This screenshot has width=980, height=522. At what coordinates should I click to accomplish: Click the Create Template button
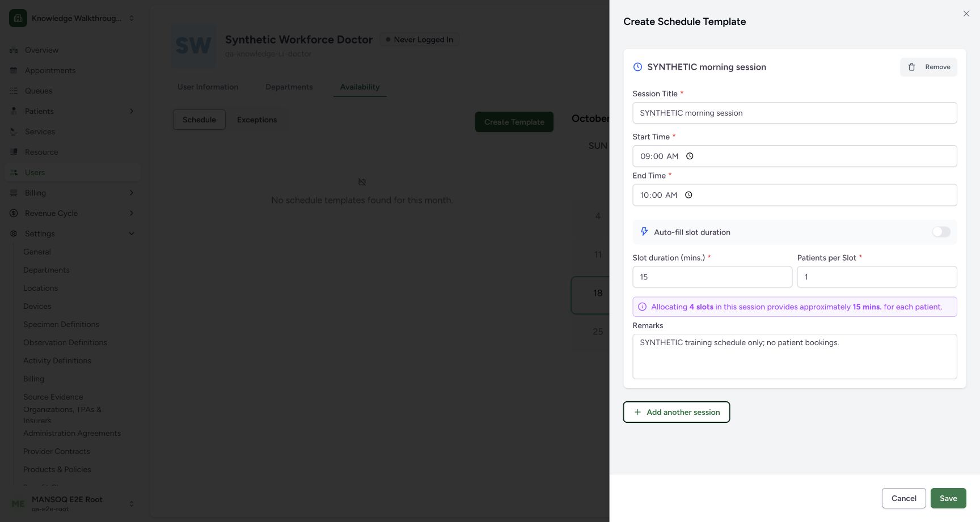tap(514, 122)
